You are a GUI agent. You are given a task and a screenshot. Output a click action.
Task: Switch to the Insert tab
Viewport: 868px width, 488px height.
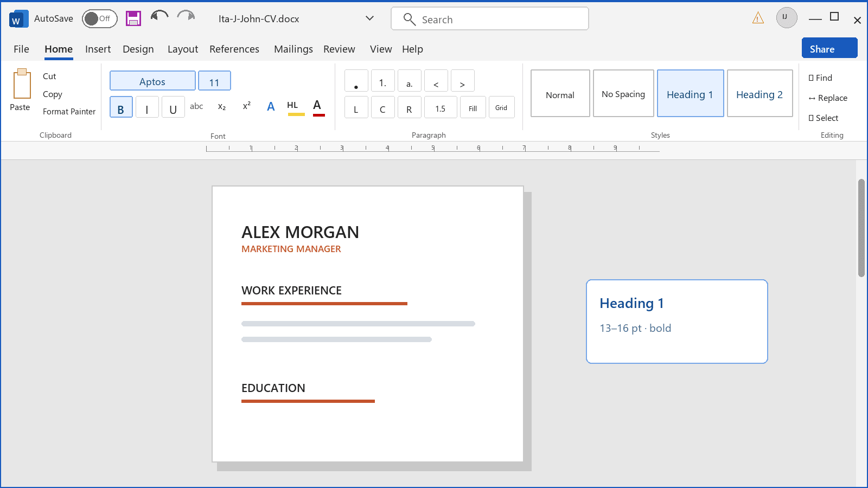(x=98, y=49)
